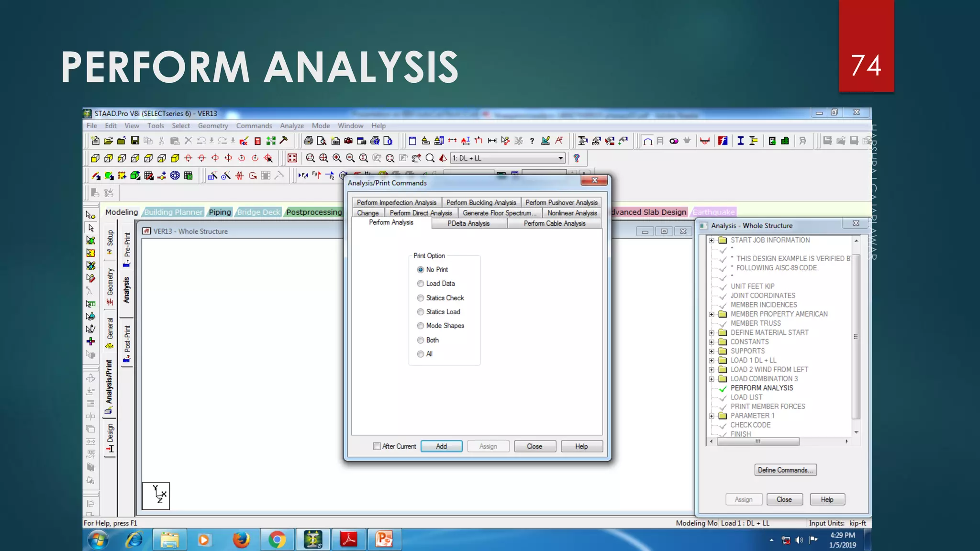This screenshot has height=551, width=980.
Task: Click the Dimension measure icon
Action: coord(492,141)
